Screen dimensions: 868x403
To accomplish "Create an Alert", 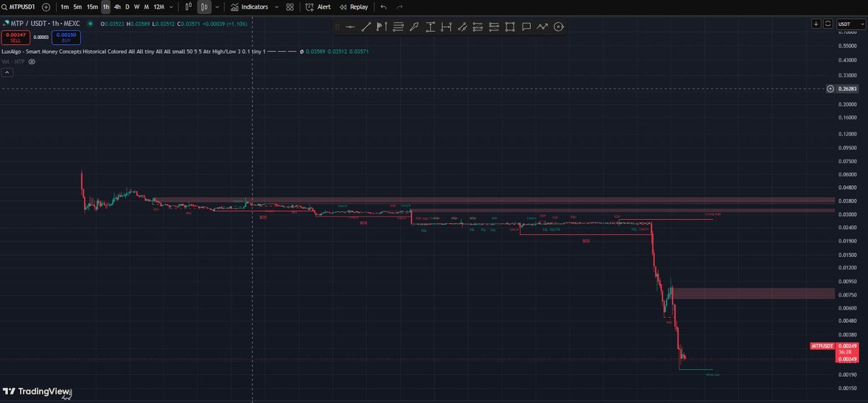I will coord(318,7).
